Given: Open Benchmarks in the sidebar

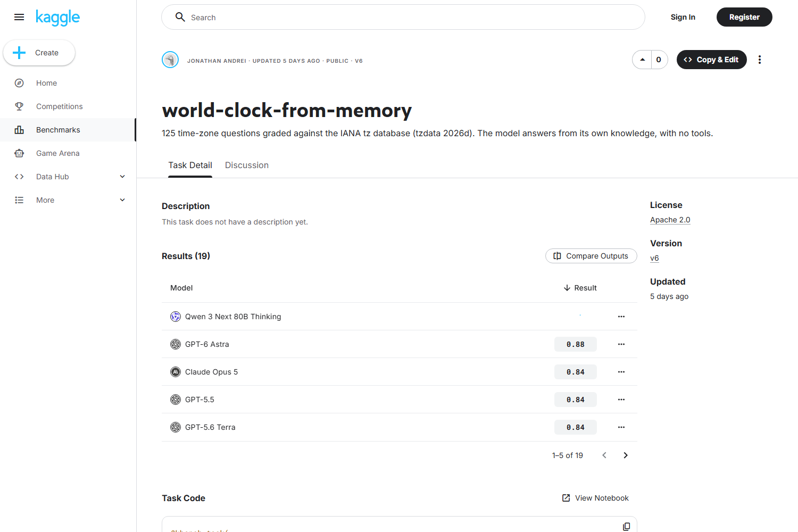Looking at the screenshot, I should [x=68, y=130].
